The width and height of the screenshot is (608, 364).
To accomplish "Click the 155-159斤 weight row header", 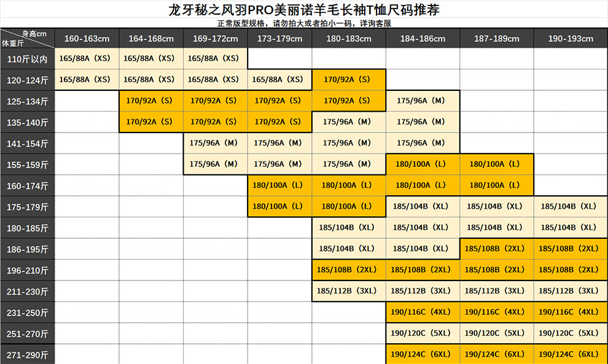I will pyautogui.click(x=28, y=165).
